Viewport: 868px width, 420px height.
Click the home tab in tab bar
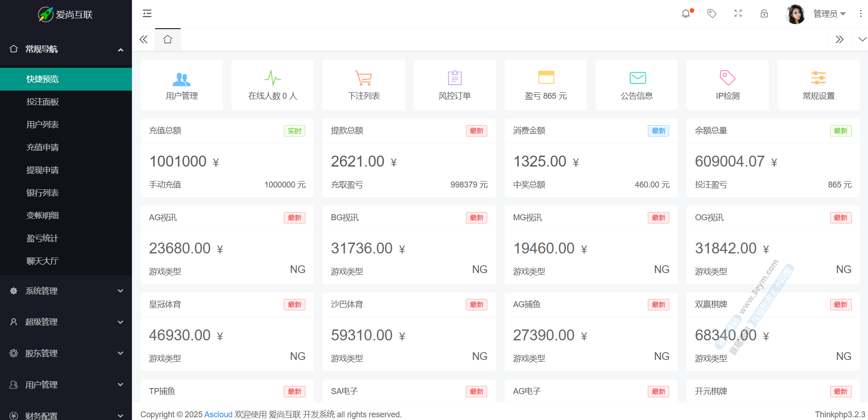[168, 40]
